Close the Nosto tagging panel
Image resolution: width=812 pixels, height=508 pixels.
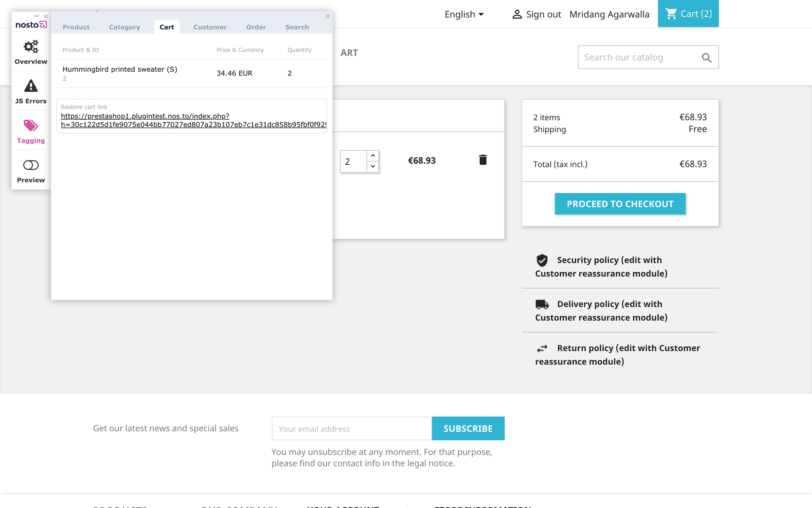click(327, 16)
